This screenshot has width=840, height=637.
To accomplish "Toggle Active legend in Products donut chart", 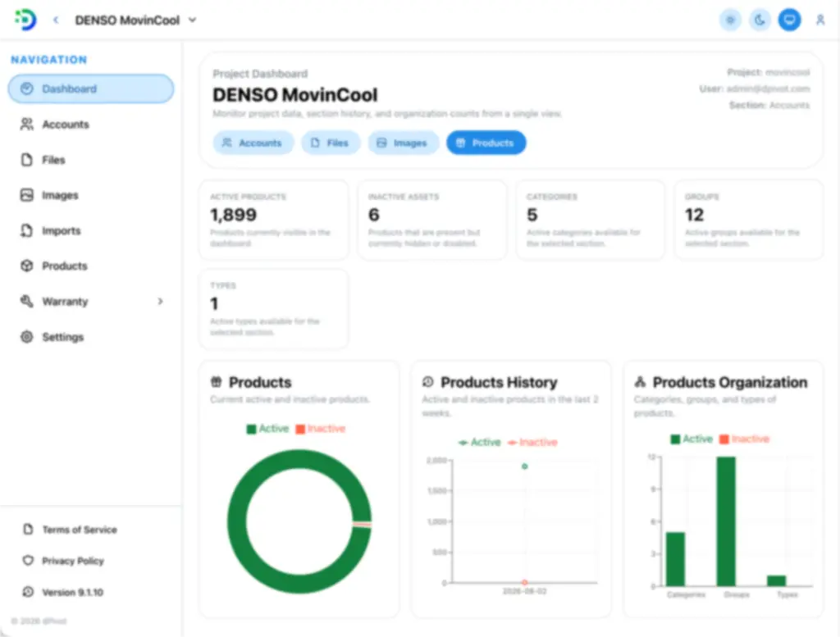I will (x=267, y=429).
